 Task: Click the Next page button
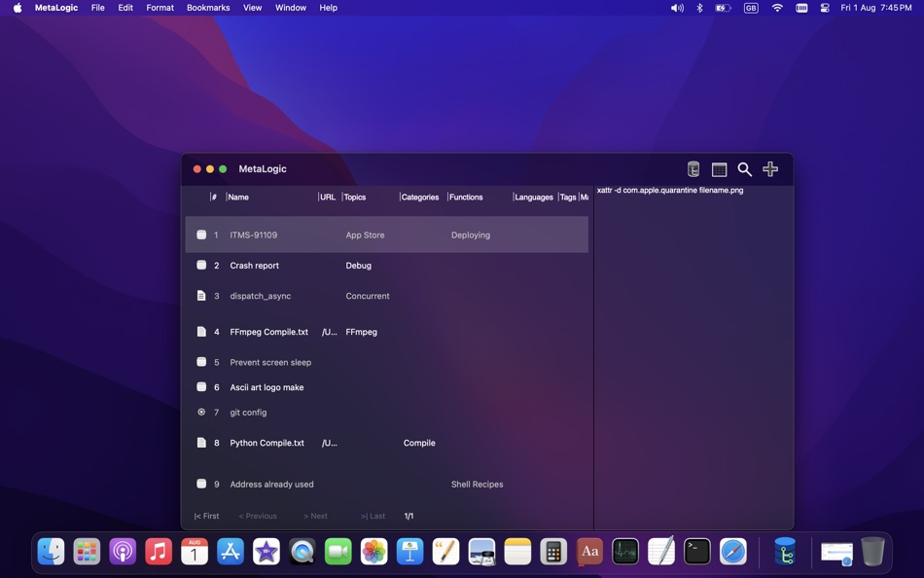click(315, 516)
